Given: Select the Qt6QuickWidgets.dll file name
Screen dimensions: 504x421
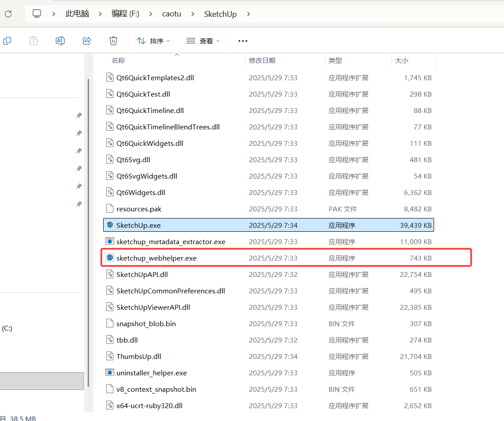Looking at the screenshot, I should 150,144.
